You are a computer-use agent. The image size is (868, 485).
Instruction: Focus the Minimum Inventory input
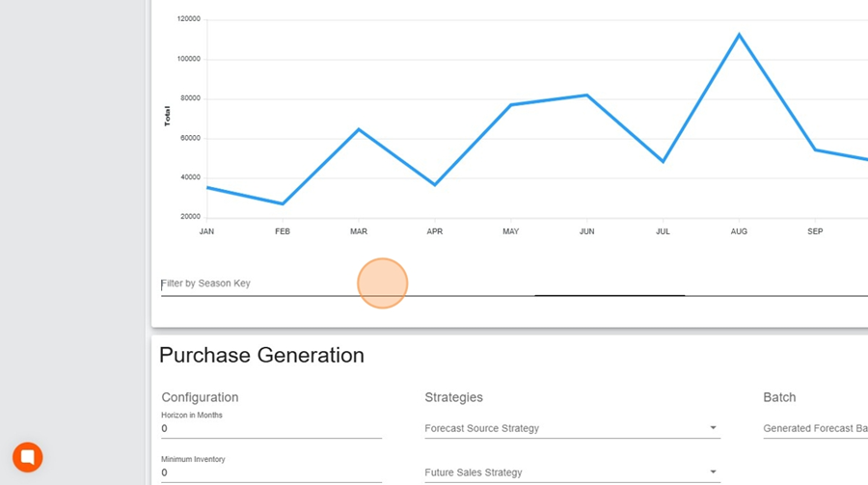click(271, 472)
